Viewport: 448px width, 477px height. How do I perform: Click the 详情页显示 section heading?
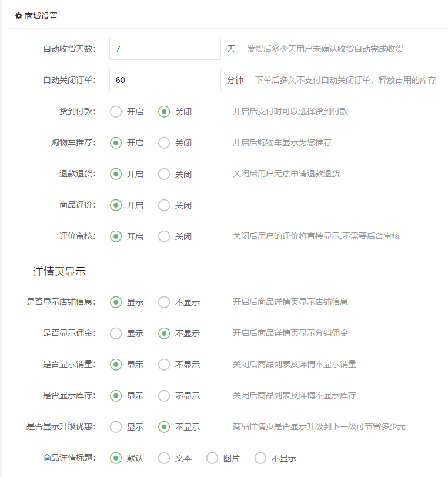[x=59, y=272]
